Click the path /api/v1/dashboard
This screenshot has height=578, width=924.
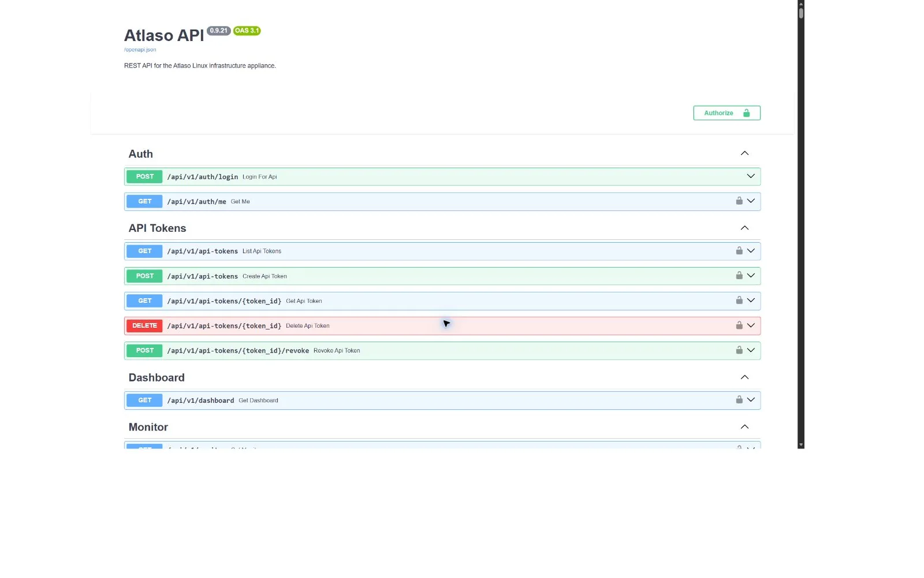200,401
